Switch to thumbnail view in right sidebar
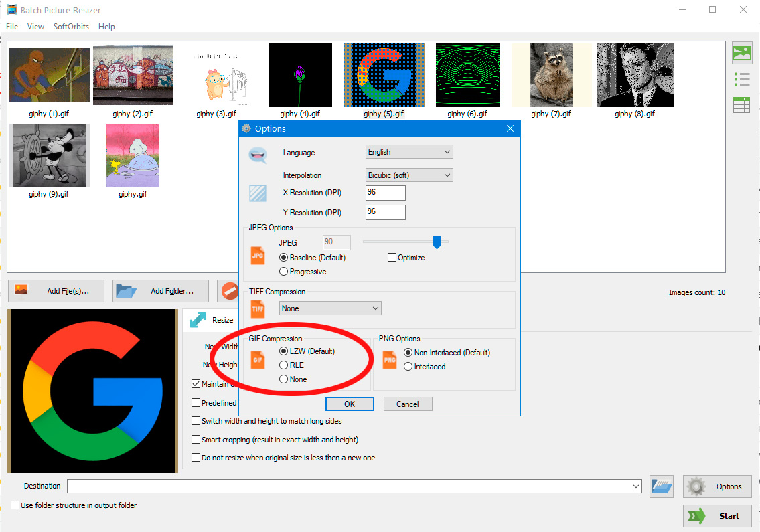This screenshot has width=760, height=532. (x=741, y=52)
